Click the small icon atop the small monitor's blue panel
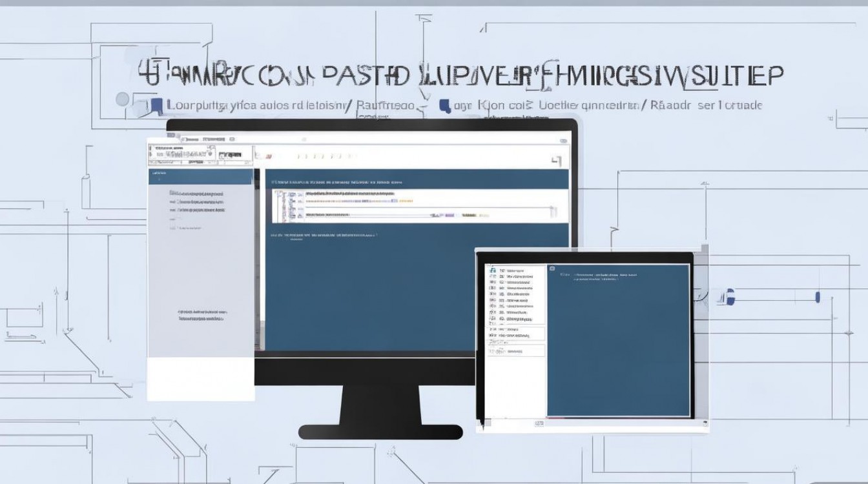The image size is (868, 484). pos(552,268)
